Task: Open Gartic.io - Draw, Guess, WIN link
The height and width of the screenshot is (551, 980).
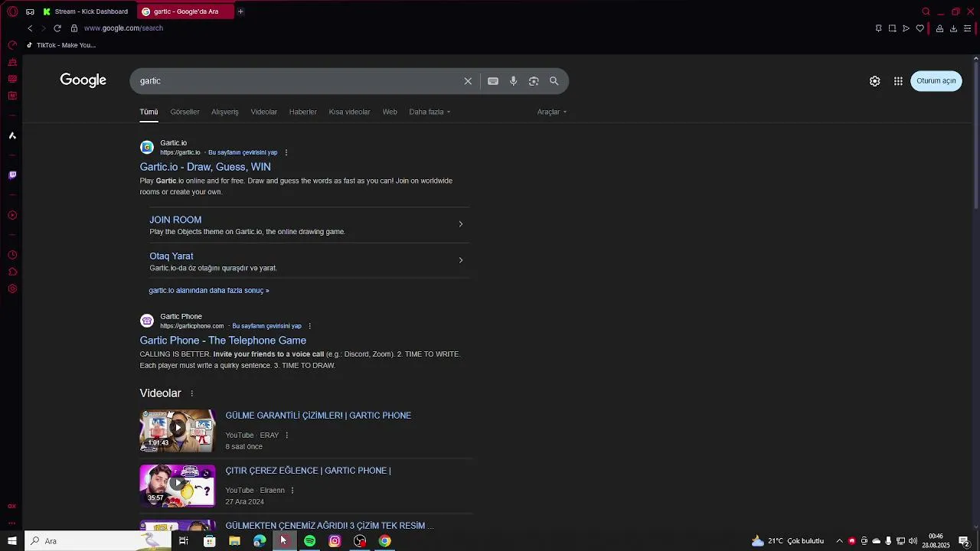Action: click(x=205, y=167)
